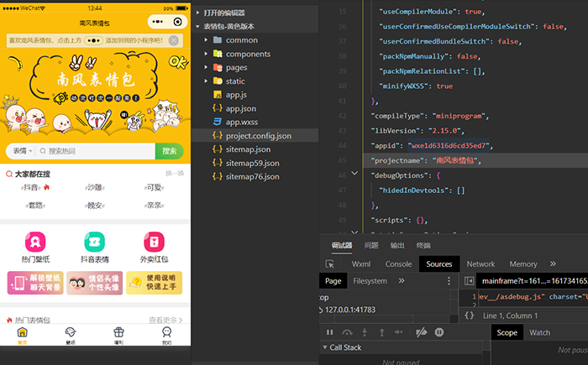The height and width of the screenshot is (365, 588).
Task: Toggle the sources navigator sidebar icon
Action: point(470,282)
